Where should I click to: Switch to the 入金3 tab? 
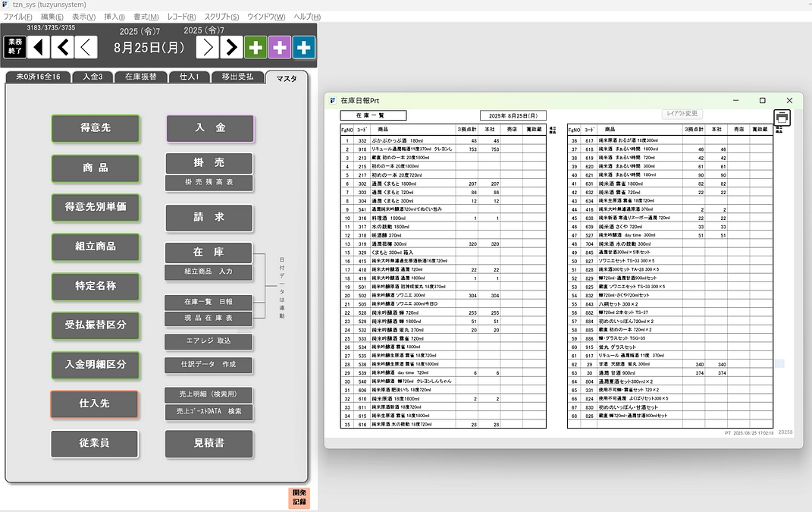click(x=93, y=77)
